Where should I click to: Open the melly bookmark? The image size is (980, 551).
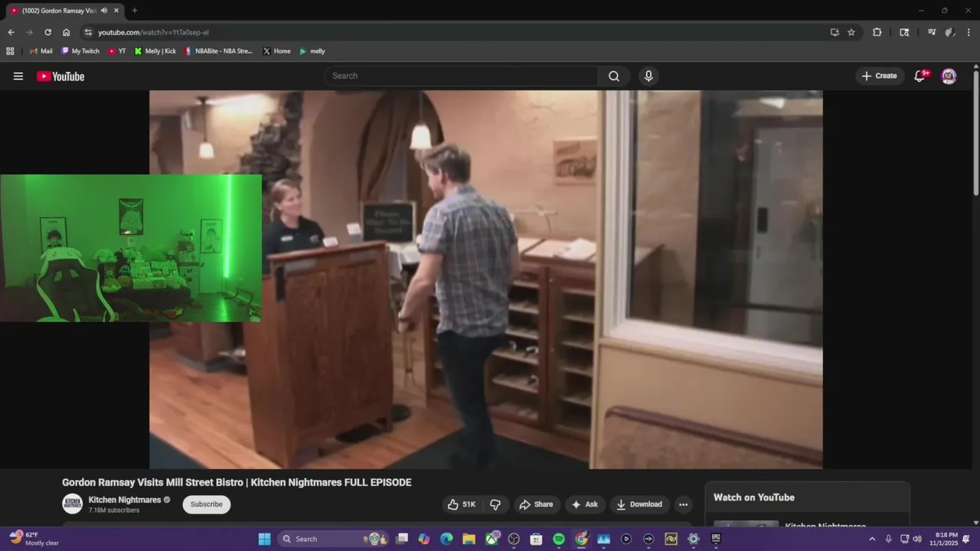coord(312,51)
